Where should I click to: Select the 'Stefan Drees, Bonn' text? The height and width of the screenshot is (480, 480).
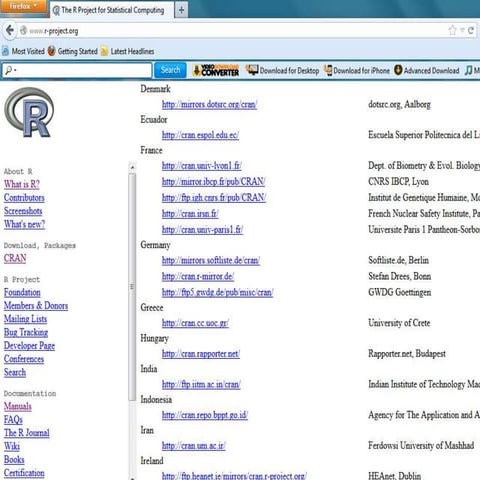[400, 276]
